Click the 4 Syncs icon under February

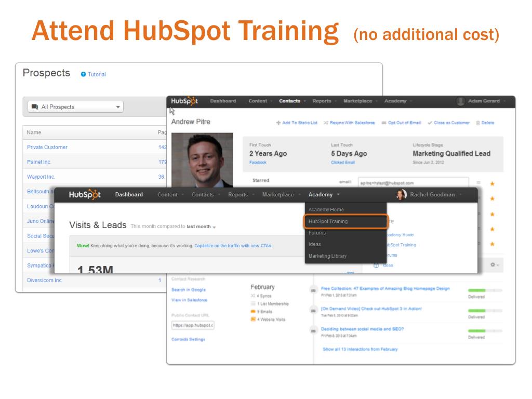pyautogui.click(x=253, y=296)
